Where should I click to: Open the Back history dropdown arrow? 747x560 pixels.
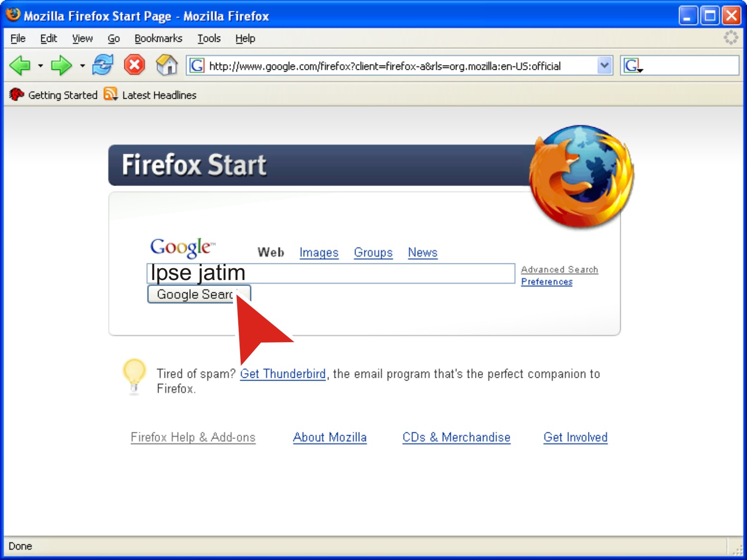click(40, 65)
